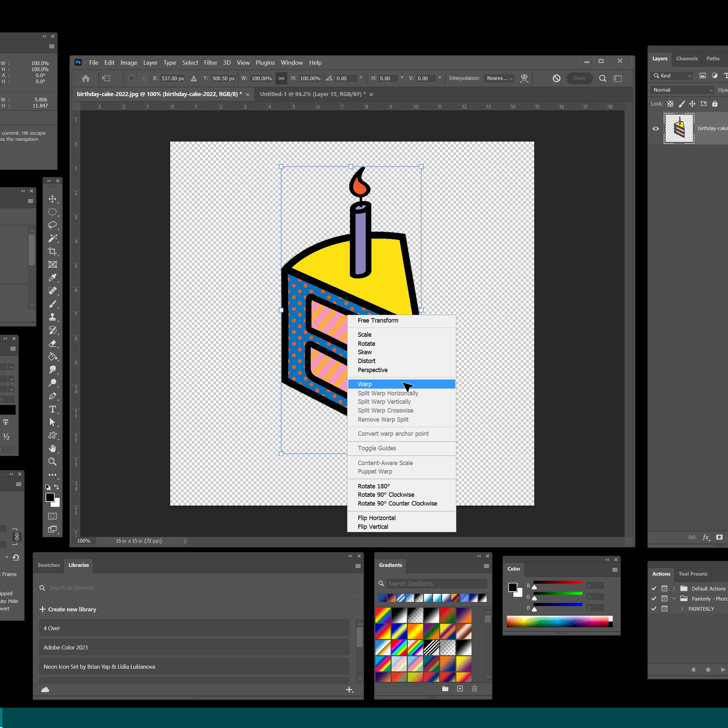Select the Lasso tool
Viewport: 728px width, 728px height.
tap(52, 225)
